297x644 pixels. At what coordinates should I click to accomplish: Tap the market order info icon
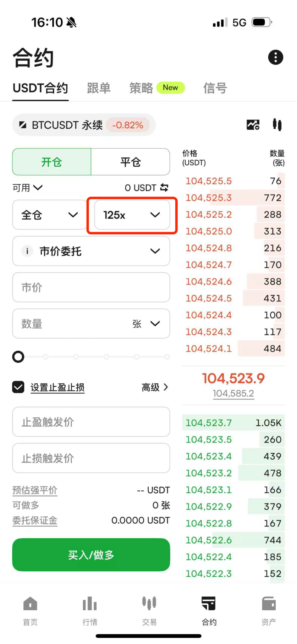pyautogui.click(x=27, y=251)
